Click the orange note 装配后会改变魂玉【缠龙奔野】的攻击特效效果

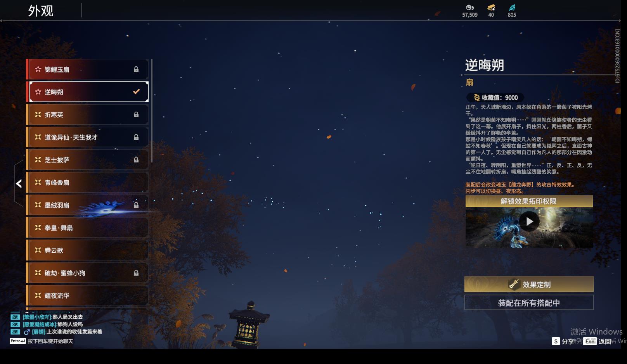point(520,185)
